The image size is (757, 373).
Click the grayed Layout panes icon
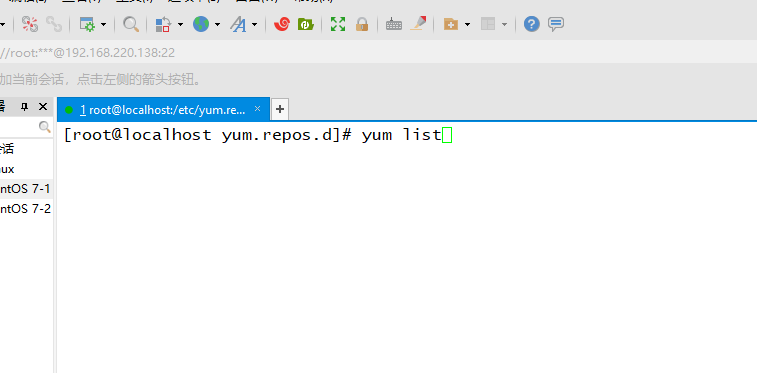(488, 24)
